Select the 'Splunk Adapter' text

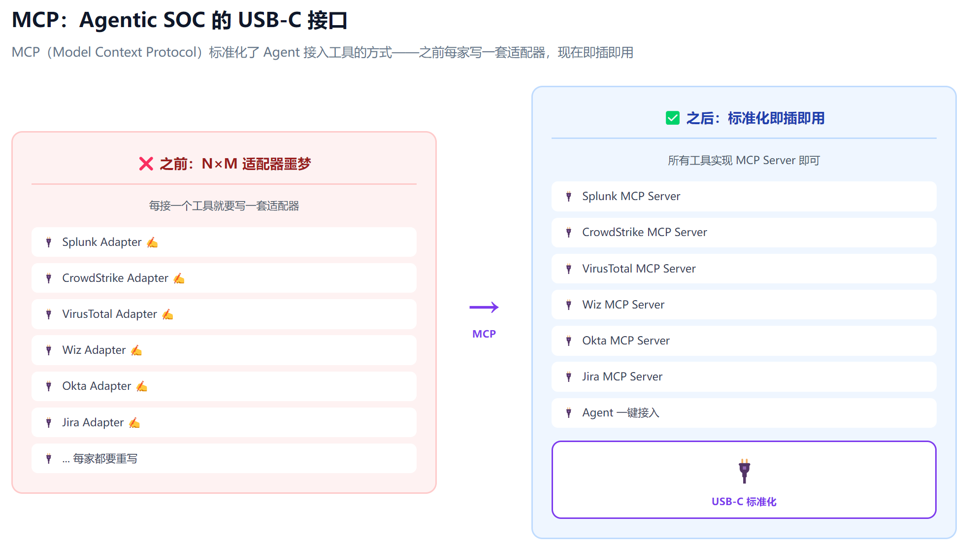[102, 242]
